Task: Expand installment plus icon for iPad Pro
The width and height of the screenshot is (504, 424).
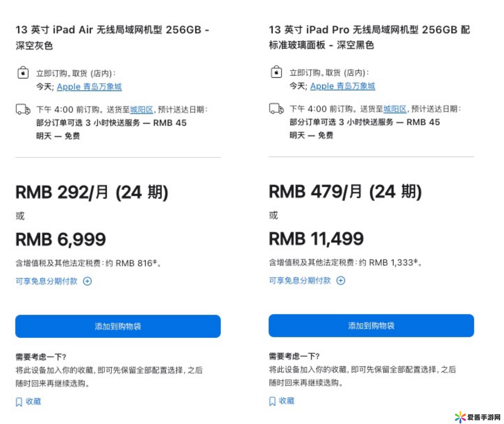Action: click(341, 280)
